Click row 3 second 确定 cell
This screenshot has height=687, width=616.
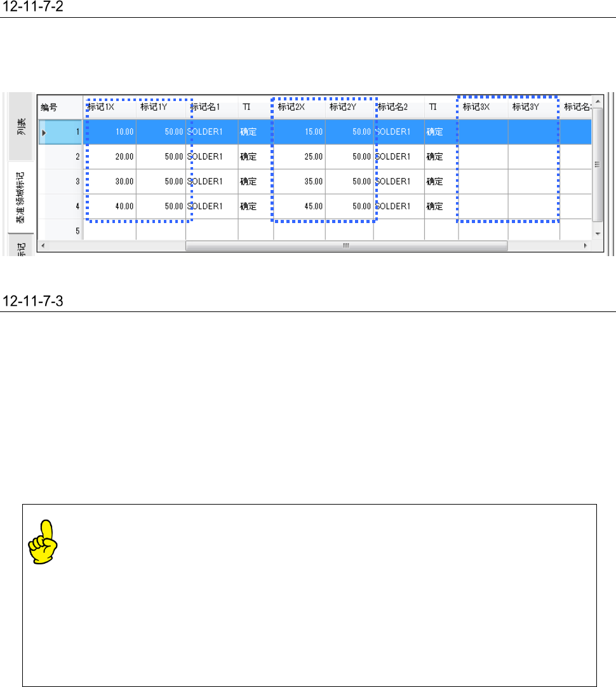[x=441, y=182]
